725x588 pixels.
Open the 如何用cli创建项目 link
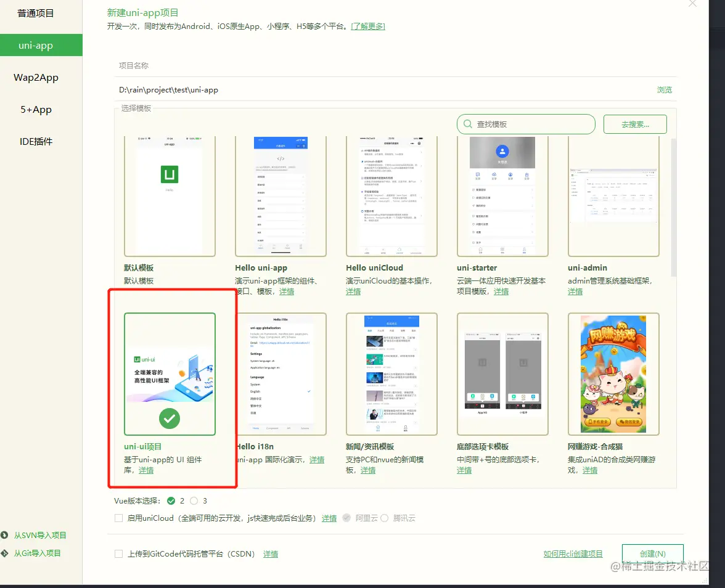pyautogui.click(x=573, y=554)
